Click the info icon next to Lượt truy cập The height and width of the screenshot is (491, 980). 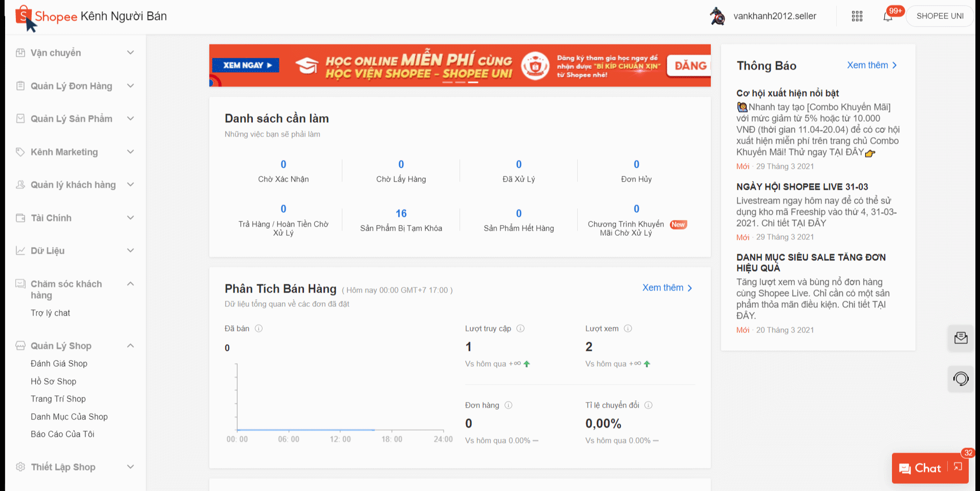(520, 328)
